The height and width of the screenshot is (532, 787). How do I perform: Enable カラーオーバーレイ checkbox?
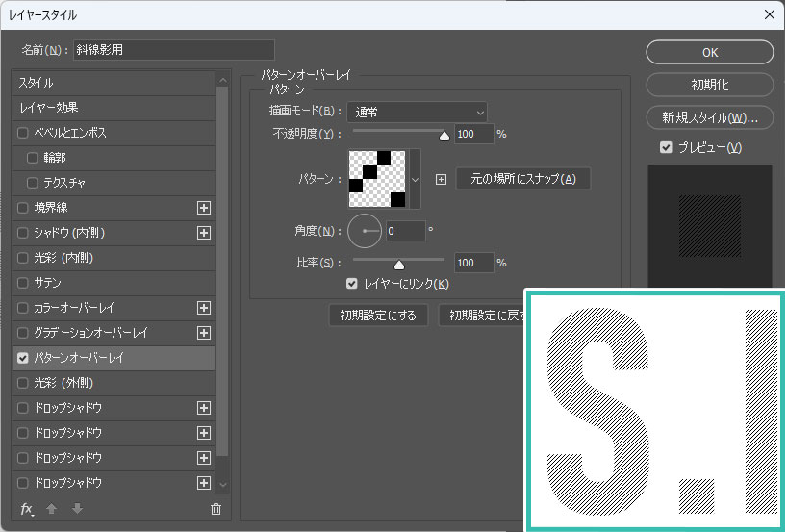point(22,308)
